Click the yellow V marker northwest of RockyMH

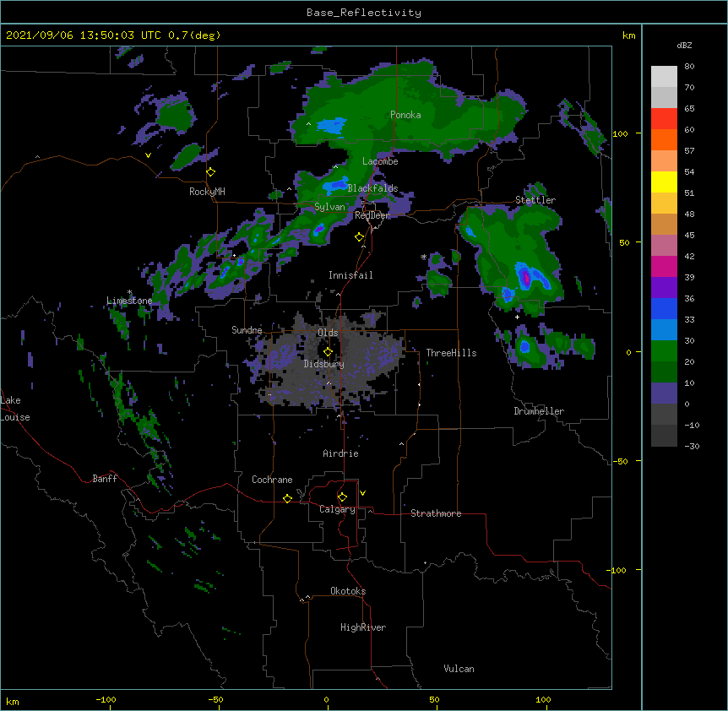coord(148,155)
